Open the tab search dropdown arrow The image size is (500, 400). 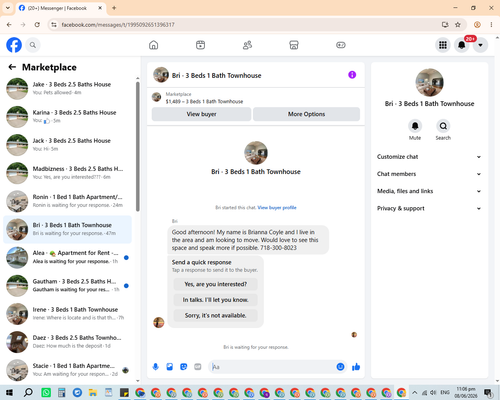(8, 8)
